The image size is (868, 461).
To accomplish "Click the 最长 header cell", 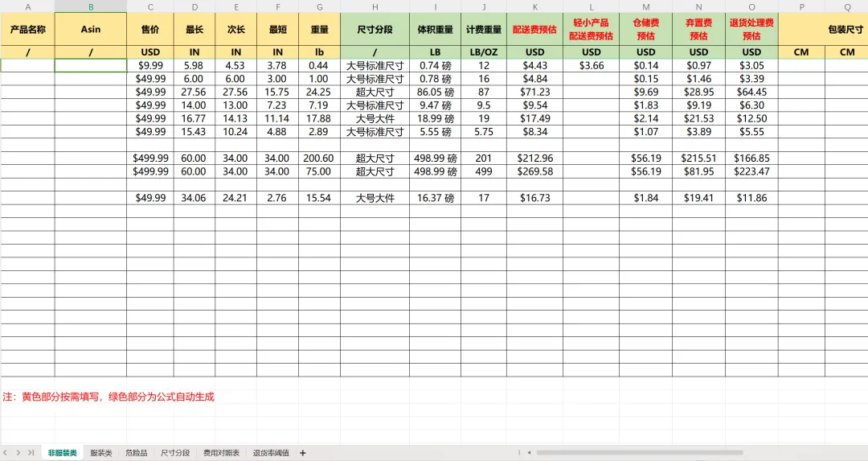I will (194, 30).
